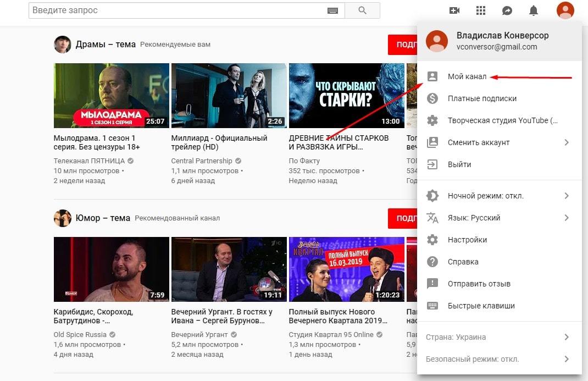Screen dimensions: 588x381
Task: Open Ночной режим: откл. option
Action: tap(500, 196)
